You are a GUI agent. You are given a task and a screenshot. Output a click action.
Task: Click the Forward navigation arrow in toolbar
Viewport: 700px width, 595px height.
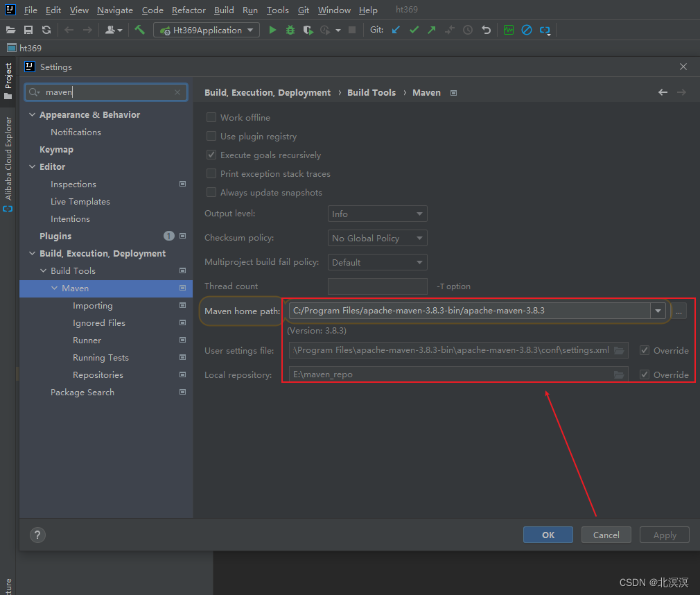pyautogui.click(x=87, y=30)
